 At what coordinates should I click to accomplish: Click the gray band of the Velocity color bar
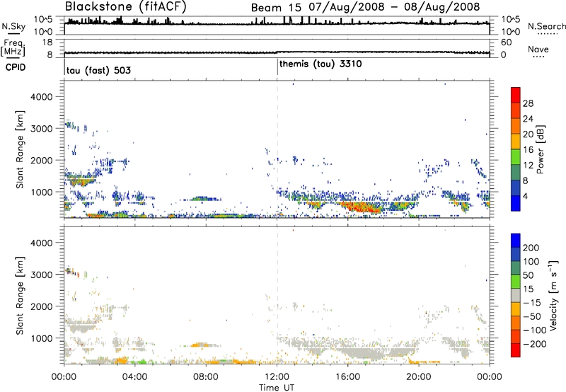pos(516,296)
